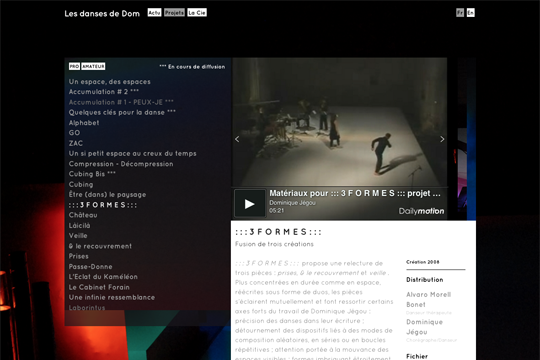The height and width of the screenshot is (360, 540).
Task: Open Le Cabinet Forain project
Action: 99,287
